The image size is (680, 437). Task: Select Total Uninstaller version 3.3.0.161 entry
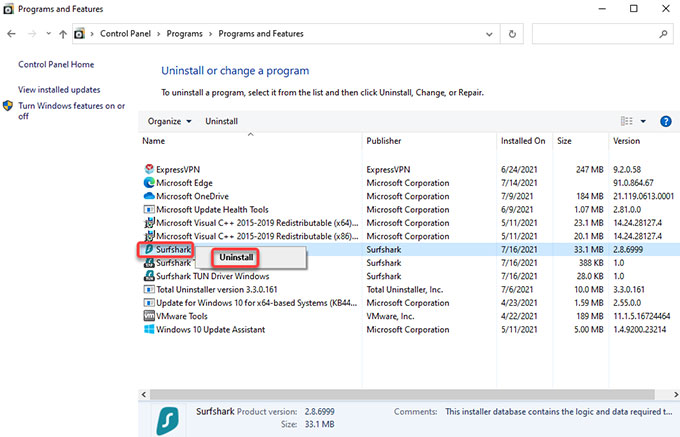[x=216, y=290]
